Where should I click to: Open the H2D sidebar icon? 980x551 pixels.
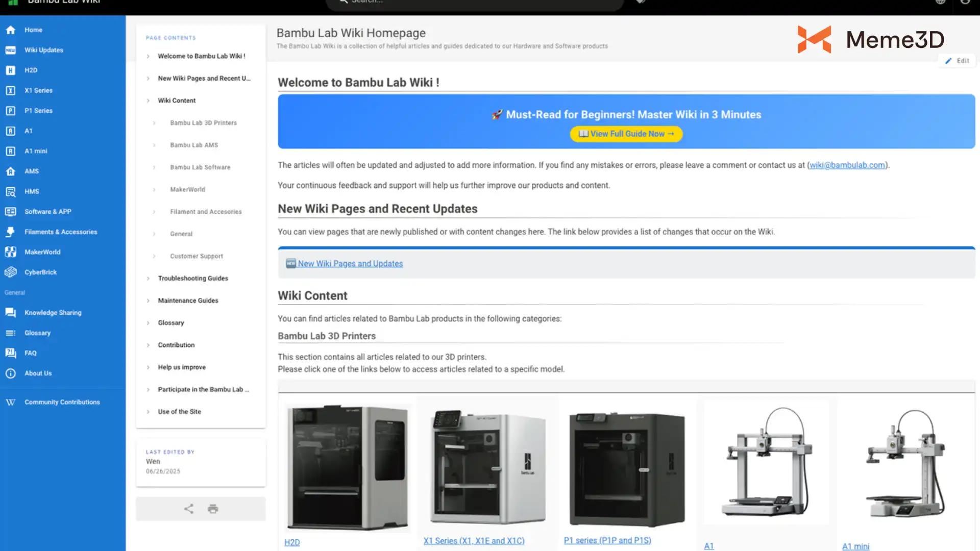pyautogui.click(x=11, y=70)
